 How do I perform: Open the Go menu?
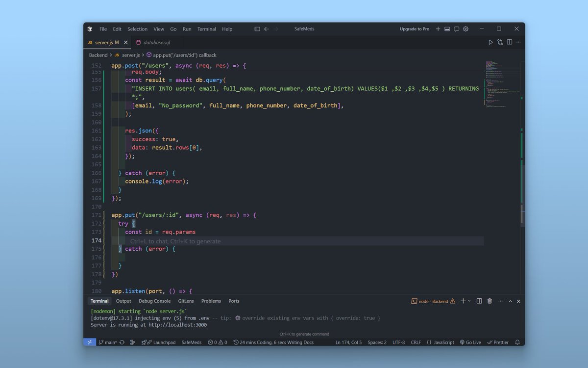coord(173,29)
